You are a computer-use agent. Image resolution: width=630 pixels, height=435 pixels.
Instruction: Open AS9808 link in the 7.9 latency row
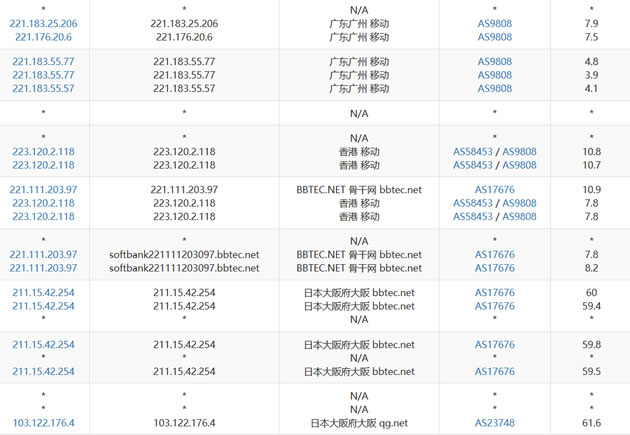(494, 23)
